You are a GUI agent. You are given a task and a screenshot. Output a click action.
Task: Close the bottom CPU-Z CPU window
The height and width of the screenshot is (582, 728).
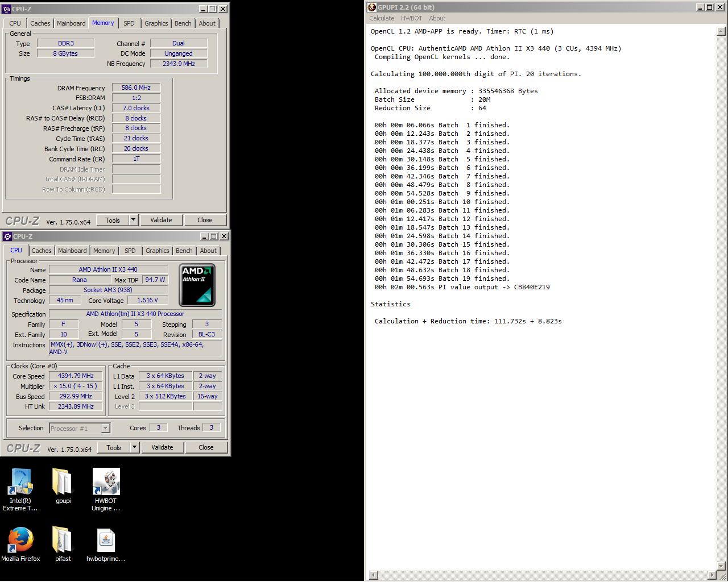[x=224, y=236]
